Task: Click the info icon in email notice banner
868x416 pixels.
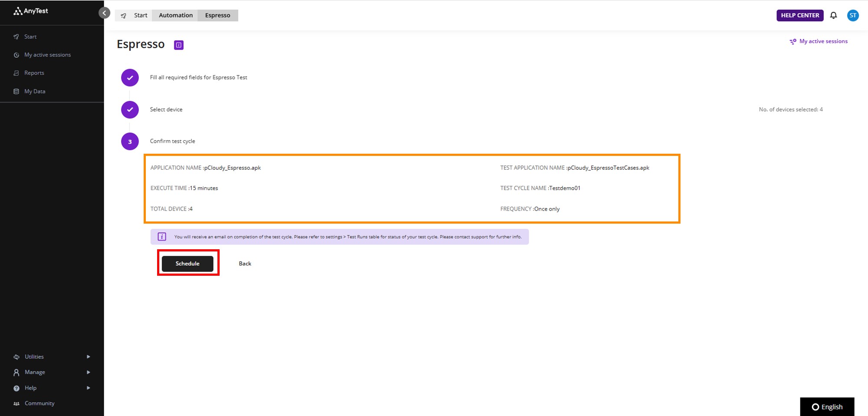Action: coord(162,237)
